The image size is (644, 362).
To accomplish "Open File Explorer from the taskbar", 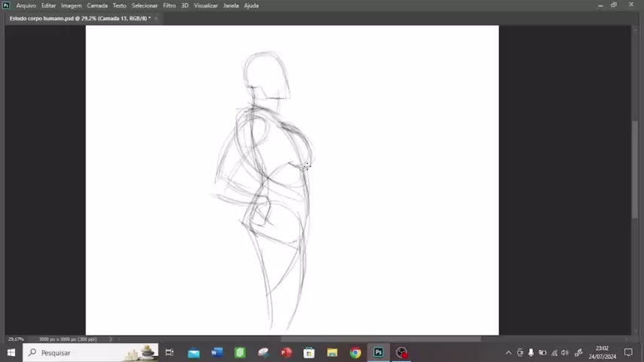I will pos(332,352).
